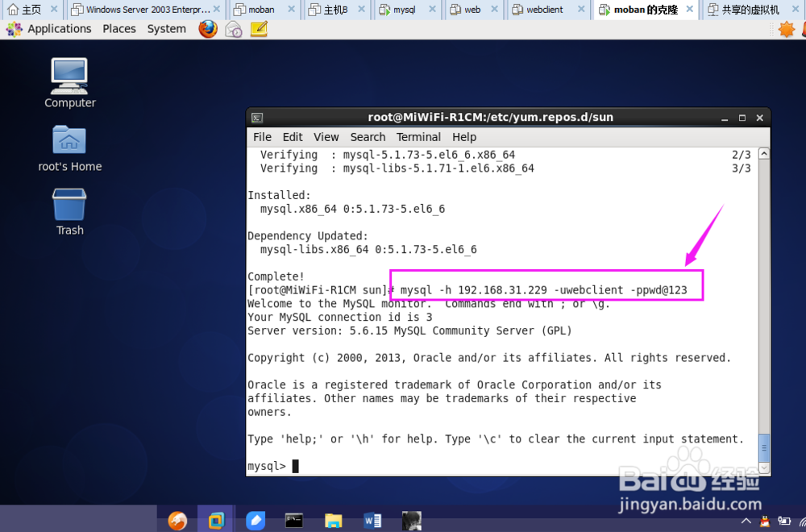Close the moban tab
Screen dimensions: 806x532
(x=292, y=9)
